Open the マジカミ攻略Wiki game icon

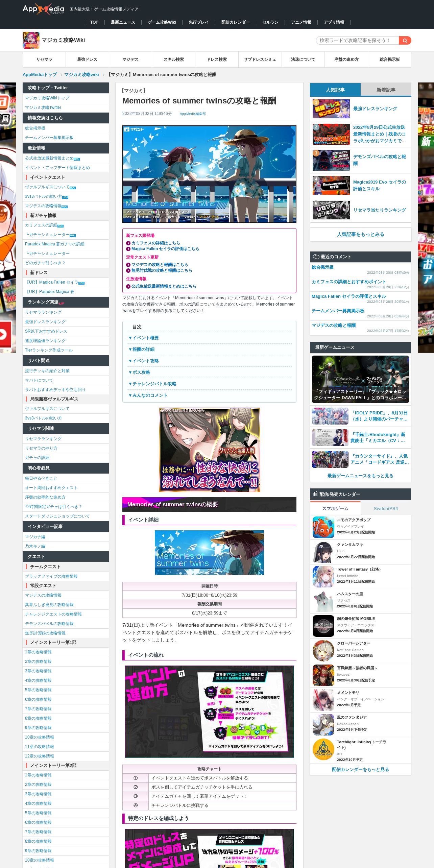(x=31, y=40)
